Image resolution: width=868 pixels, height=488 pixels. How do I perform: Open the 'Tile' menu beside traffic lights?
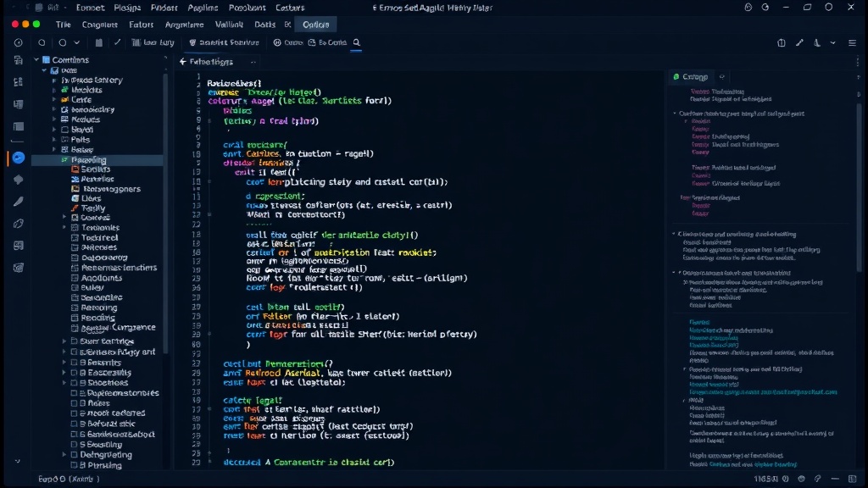click(63, 25)
